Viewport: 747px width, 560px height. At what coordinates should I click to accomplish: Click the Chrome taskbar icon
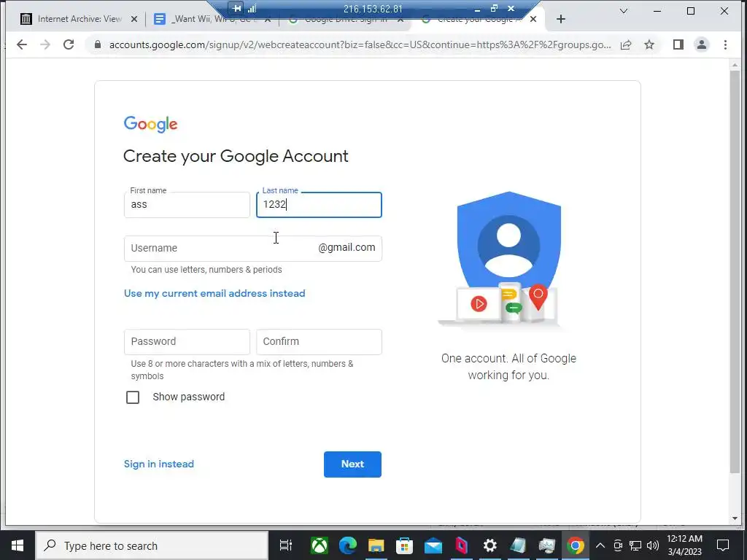575,545
